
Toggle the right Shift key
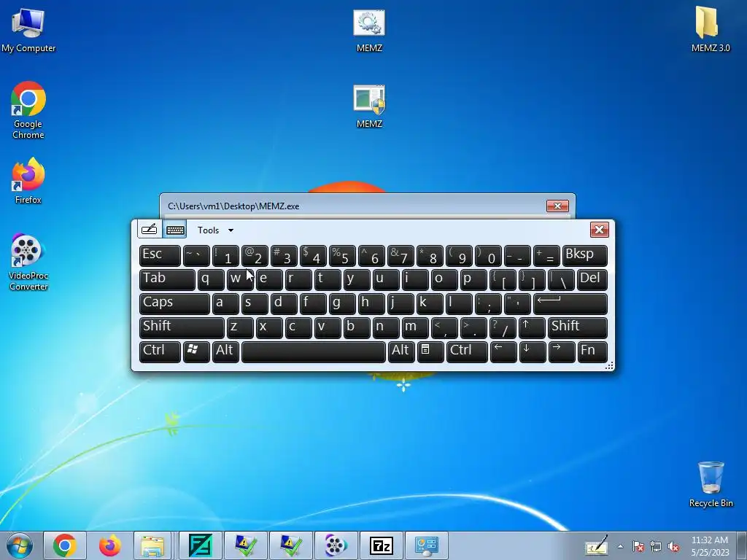click(x=578, y=327)
